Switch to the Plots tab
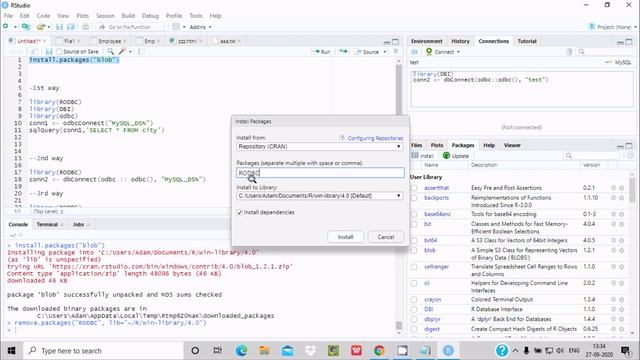Image resolution: width=640 pixels, height=360 pixels. [x=437, y=145]
